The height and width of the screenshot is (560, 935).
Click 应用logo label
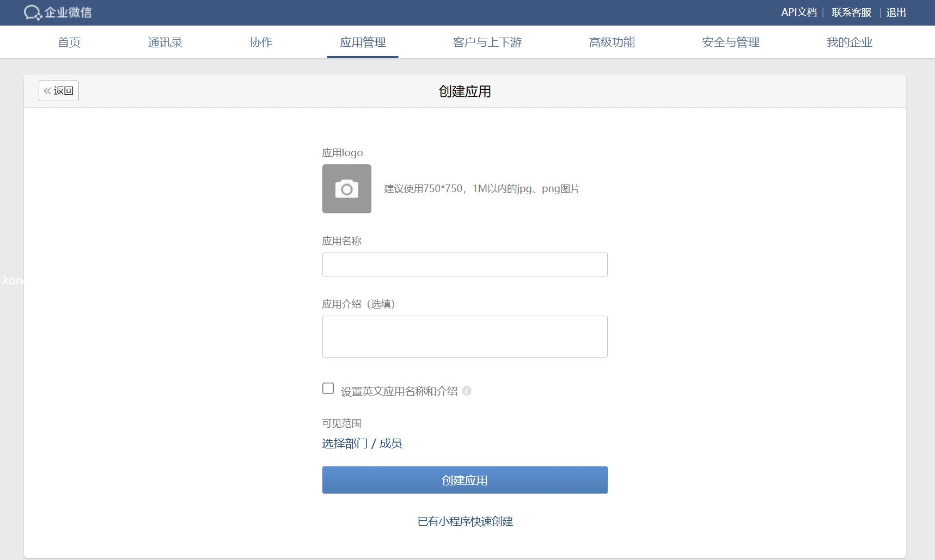coord(343,153)
